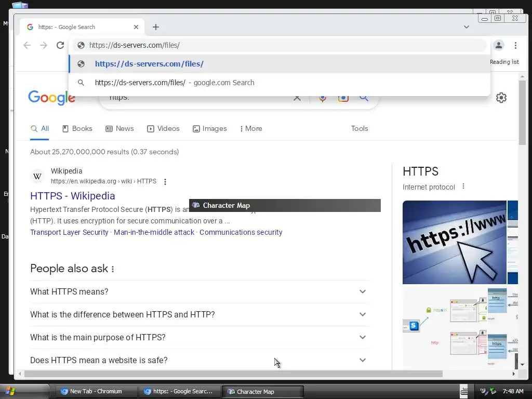Open the large https://www image thumbnail

pyautogui.click(x=454, y=242)
